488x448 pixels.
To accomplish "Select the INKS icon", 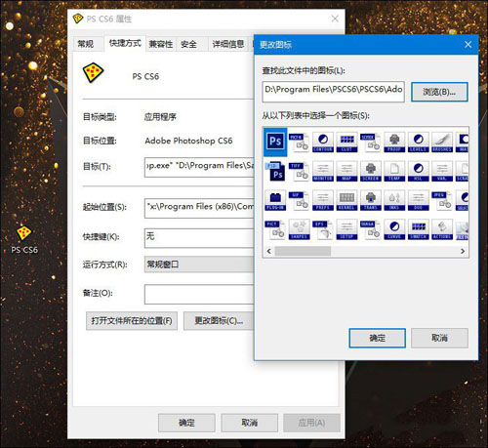I will click(394, 200).
